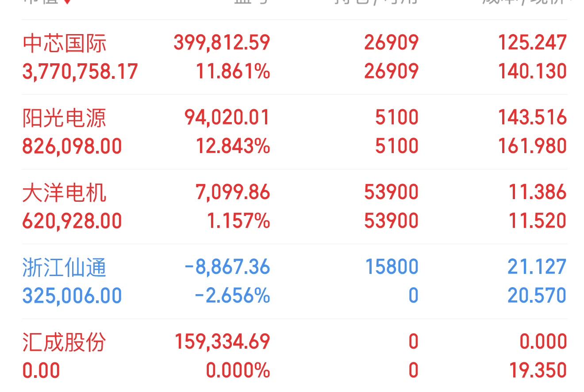Screen dimensions: 584x392
Task: Select 汇成股份 current price 19.350
Action: (538, 370)
